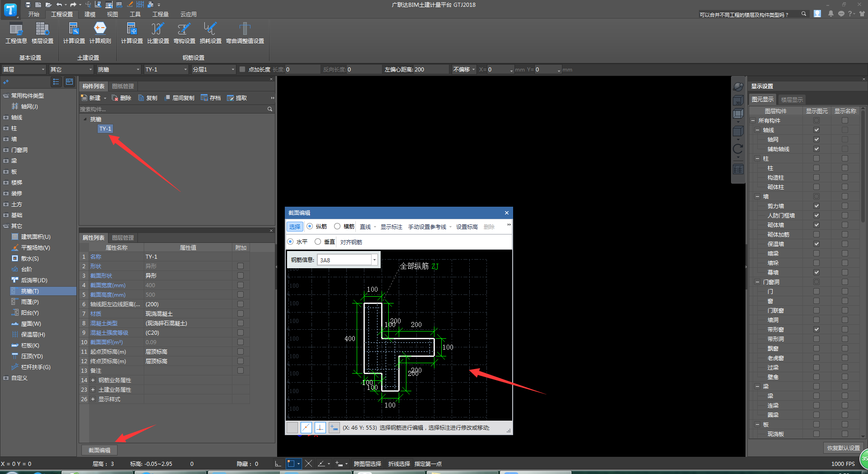
Task: Select TY-1 in component list
Action: pos(105,128)
